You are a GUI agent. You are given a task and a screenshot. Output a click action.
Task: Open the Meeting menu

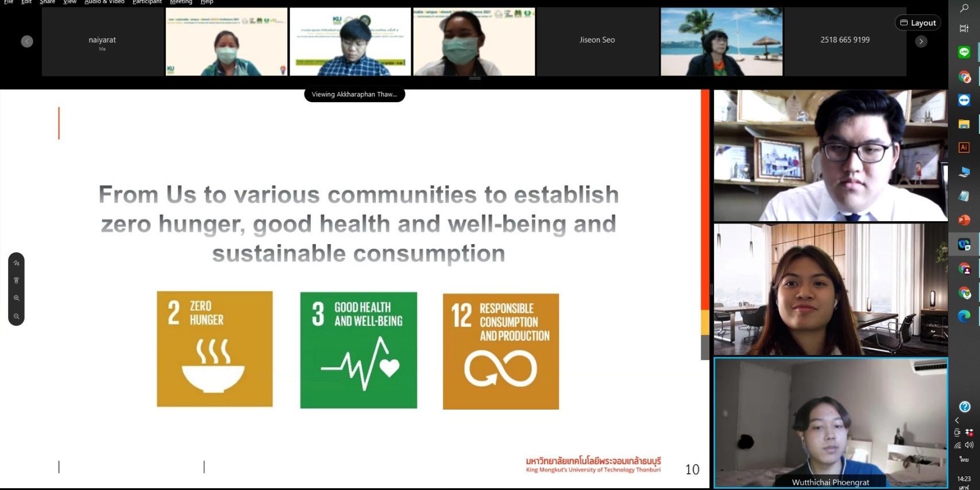point(181,2)
